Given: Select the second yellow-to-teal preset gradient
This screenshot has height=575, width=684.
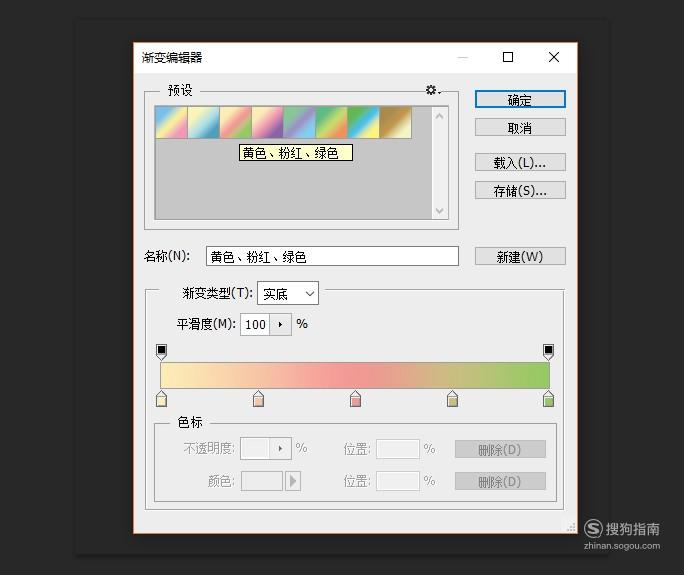Looking at the screenshot, I should click(x=204, y=123).
